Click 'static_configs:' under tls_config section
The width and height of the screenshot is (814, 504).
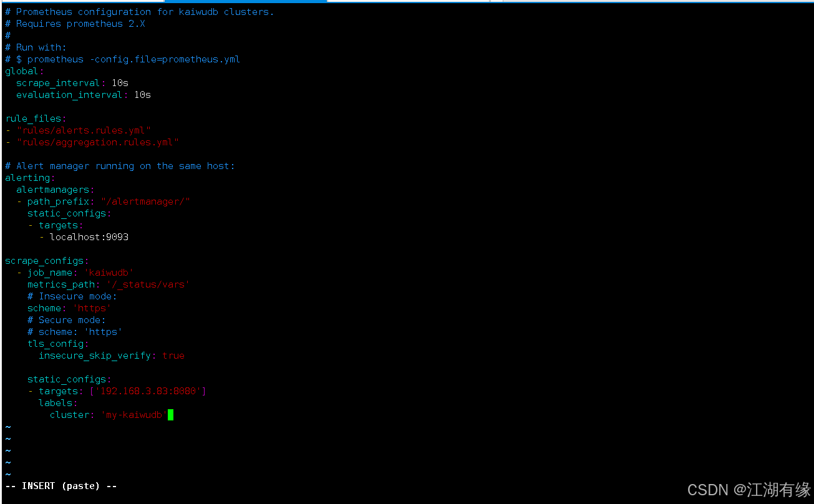point(69,379)
